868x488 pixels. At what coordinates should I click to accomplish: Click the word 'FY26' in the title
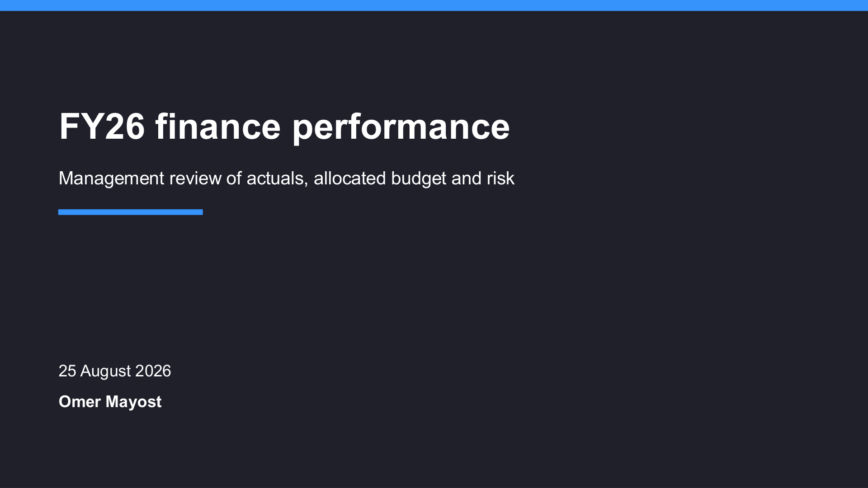tap(102, 127)
